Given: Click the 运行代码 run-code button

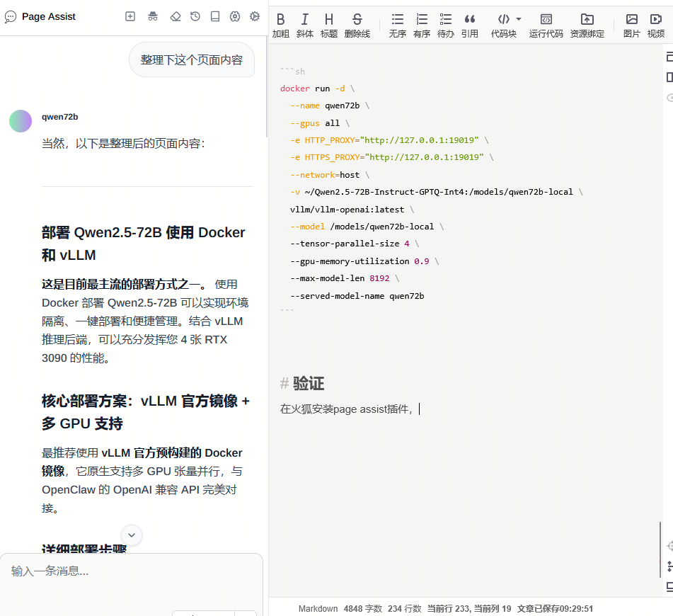Looking at the screenshot, I should pyautogui.click(x=546, y=25).
